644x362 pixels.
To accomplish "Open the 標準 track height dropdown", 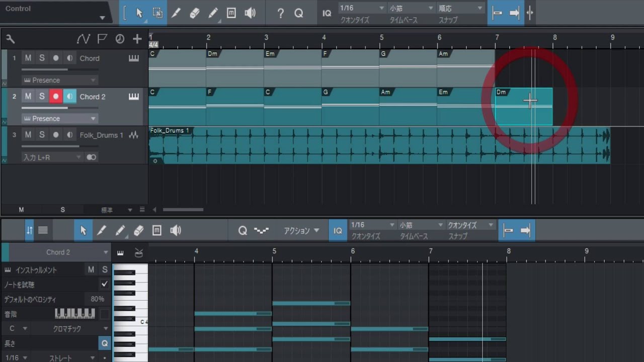I will tap(116, 210).
